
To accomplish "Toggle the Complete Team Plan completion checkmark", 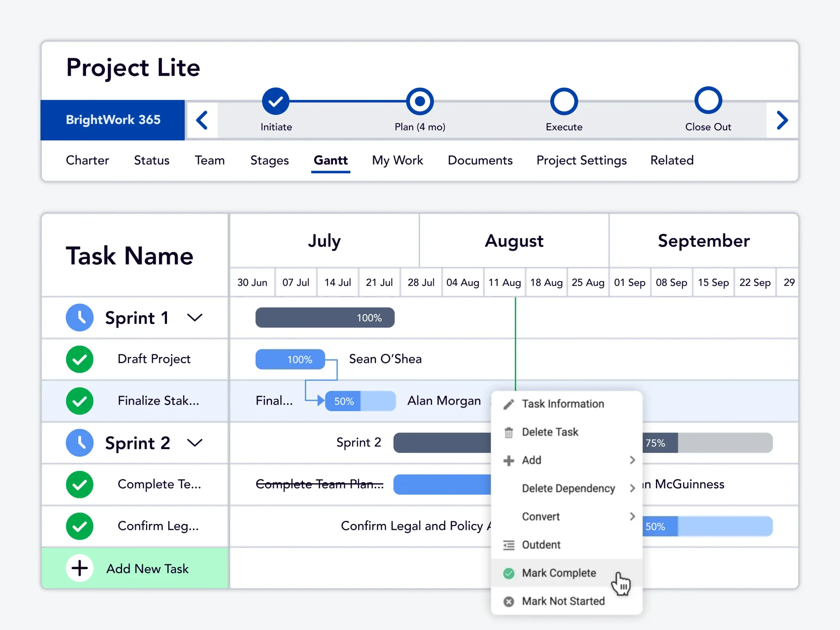I will point(80,485).
